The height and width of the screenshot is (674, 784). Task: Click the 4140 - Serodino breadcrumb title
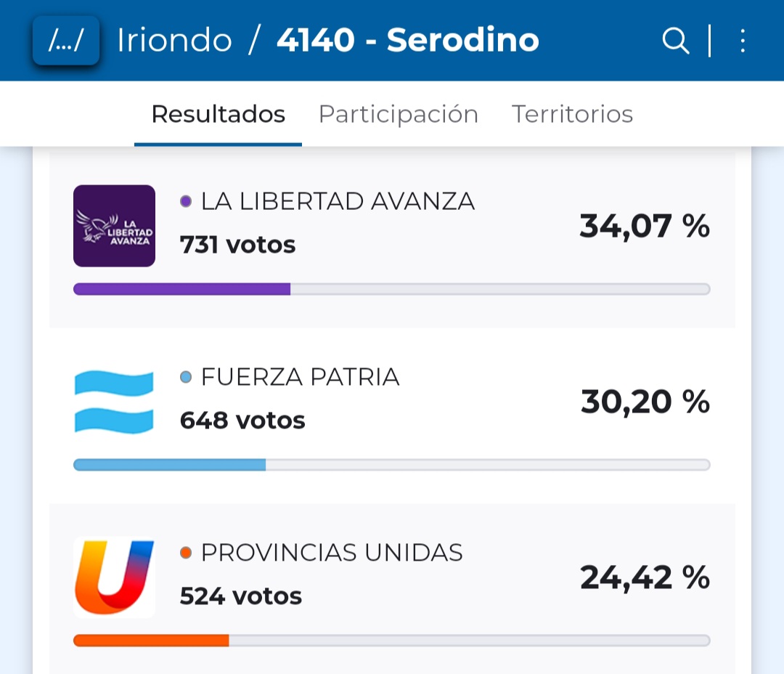pos(407,41)
